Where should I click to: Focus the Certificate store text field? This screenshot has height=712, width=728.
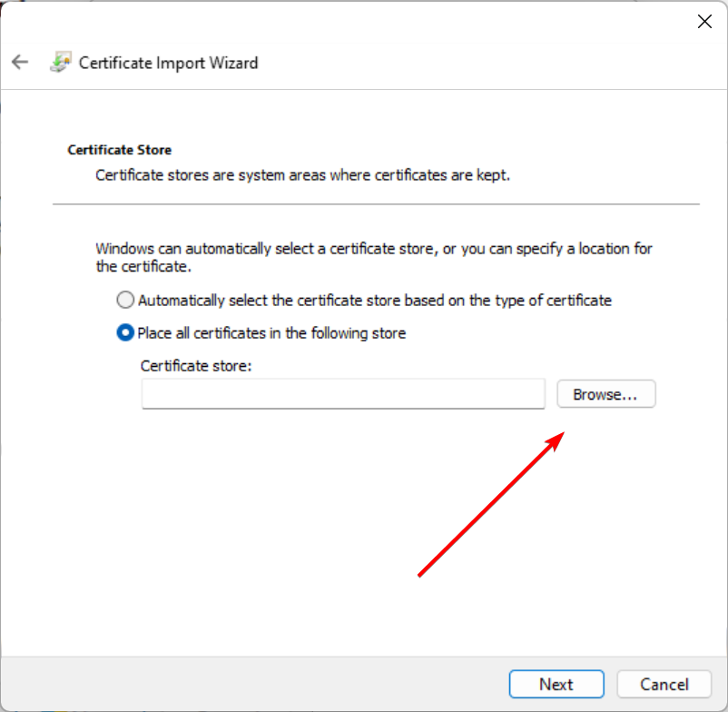tap(343, 394)
